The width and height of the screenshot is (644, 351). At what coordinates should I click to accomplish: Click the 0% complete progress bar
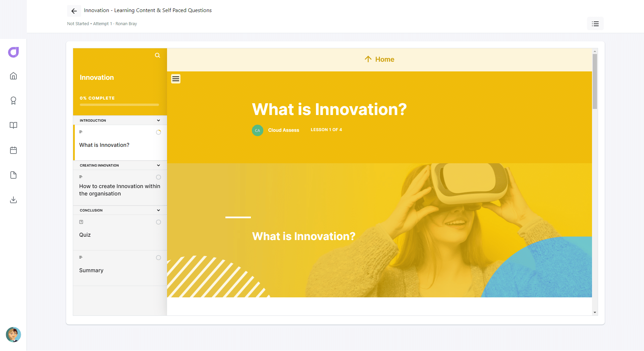(119, 105)
